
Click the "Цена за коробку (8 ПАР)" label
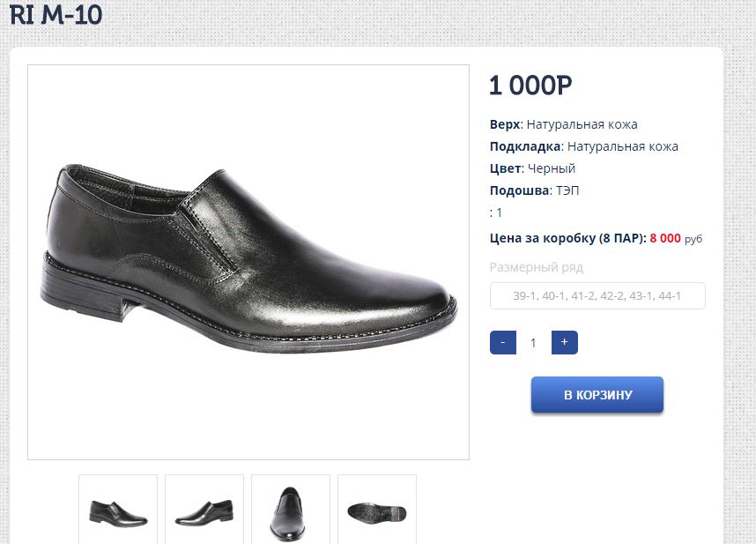pyautogui.click(x=567, y=238)
